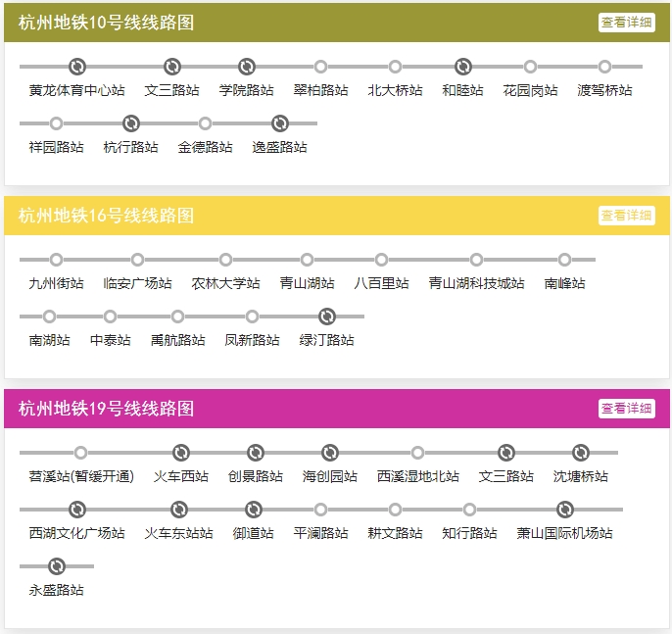Select the station dot above 农林大学站
672x634 pixels.
(x=225, y=260)
